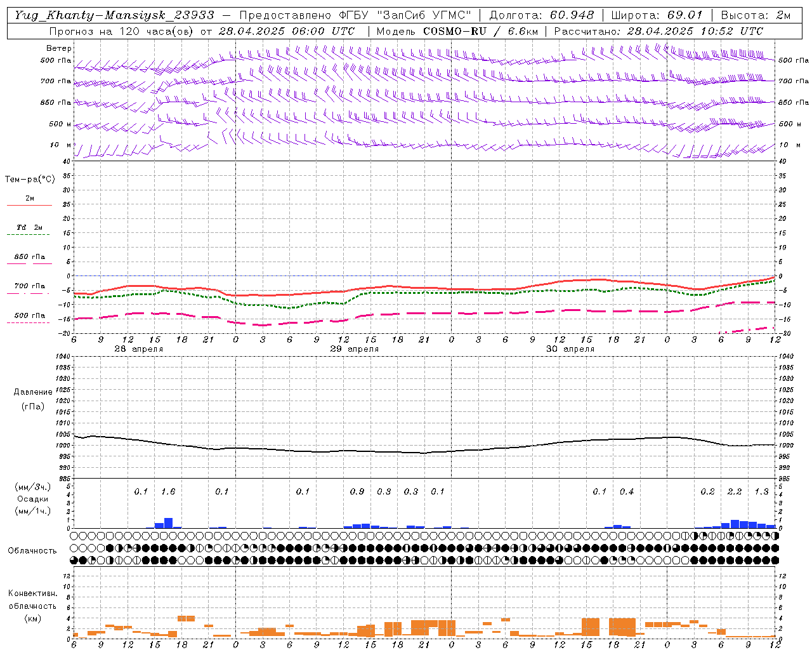Click the 1.6 precipitation amount

tap(168, 491)
